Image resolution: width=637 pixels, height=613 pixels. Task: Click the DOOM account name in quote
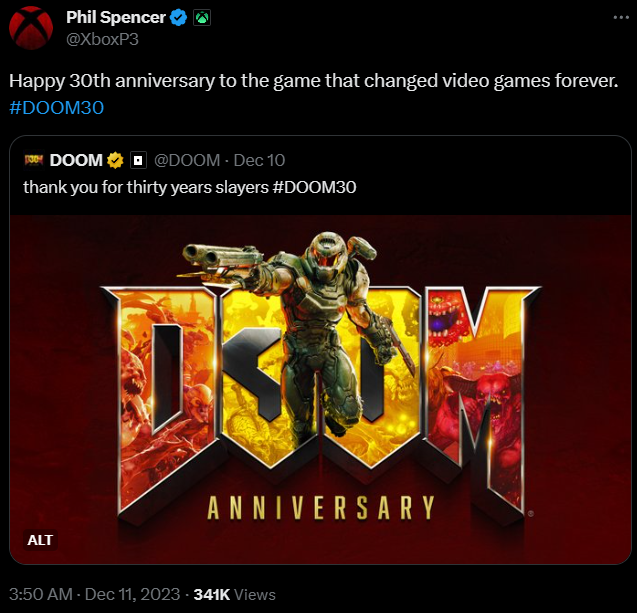(76, 160)
